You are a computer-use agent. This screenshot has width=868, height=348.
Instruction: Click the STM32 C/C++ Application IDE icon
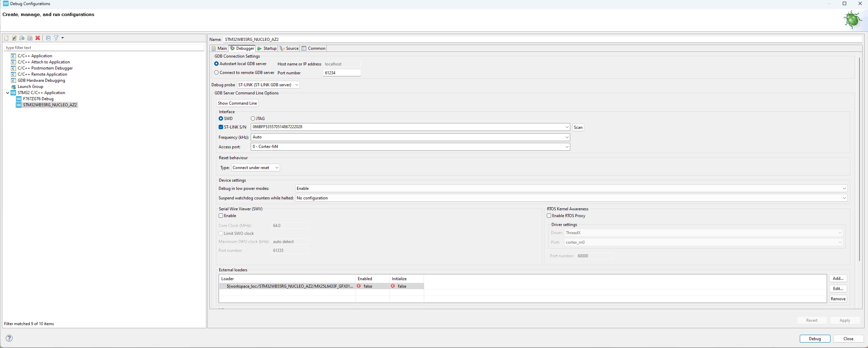[x=14, y=93]
